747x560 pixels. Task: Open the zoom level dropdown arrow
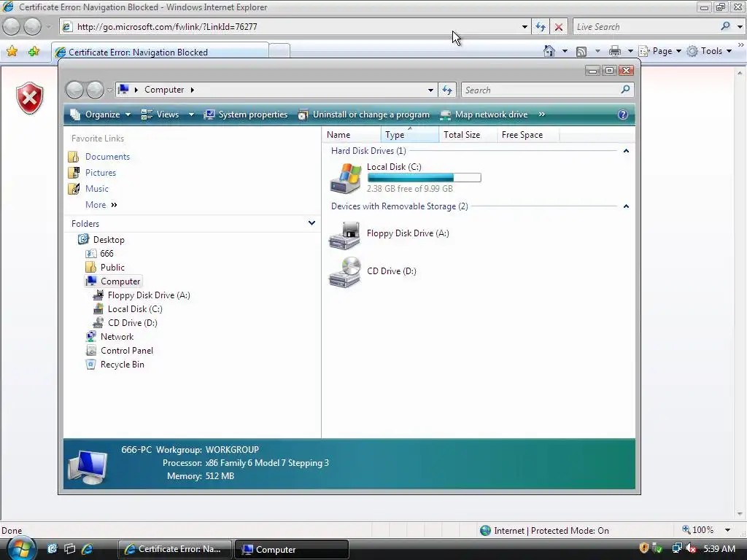727,530
